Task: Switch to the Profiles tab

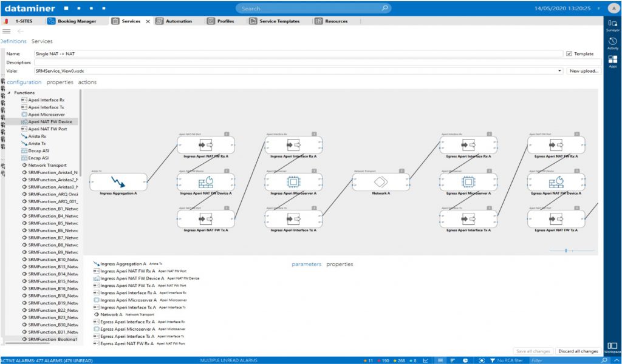Action: (221, 21)
